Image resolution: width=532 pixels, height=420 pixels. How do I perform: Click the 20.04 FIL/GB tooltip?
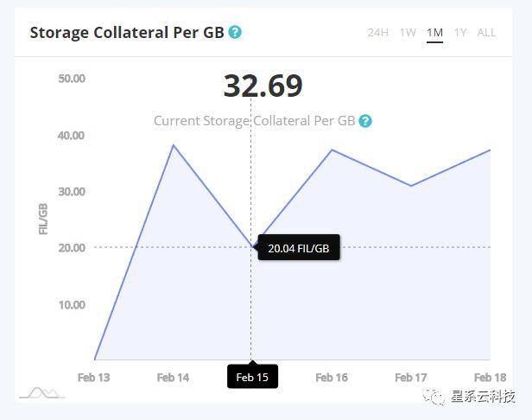pos(299,247)
